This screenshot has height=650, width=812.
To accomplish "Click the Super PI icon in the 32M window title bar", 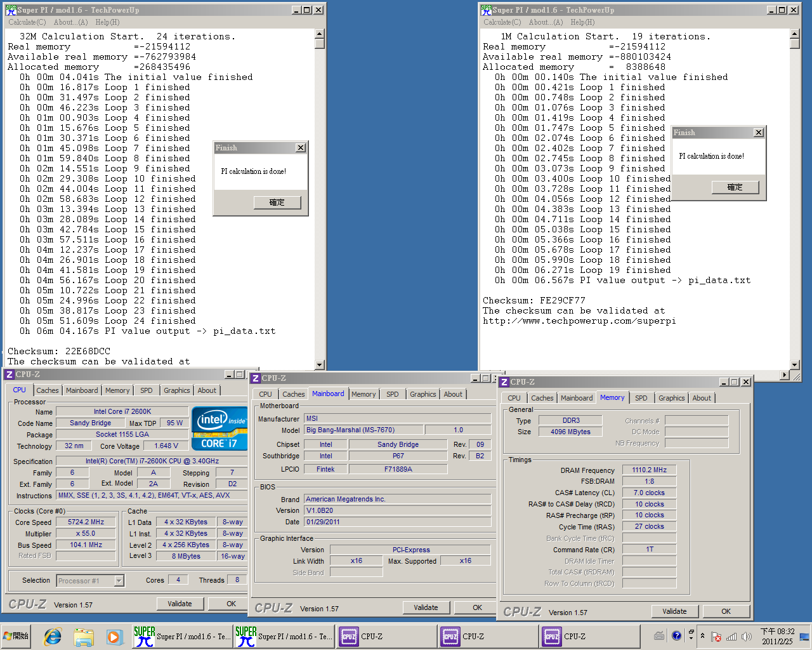I will tap(11, 10).
